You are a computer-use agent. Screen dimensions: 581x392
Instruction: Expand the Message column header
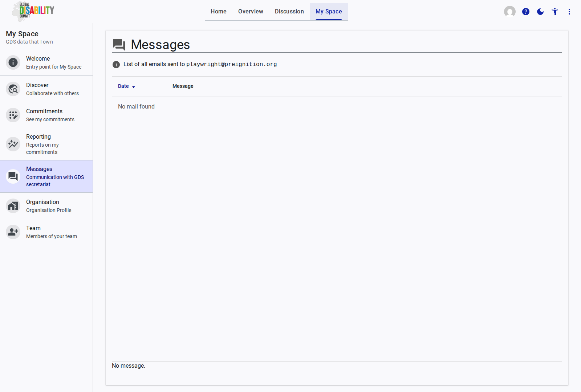[183, 86]
